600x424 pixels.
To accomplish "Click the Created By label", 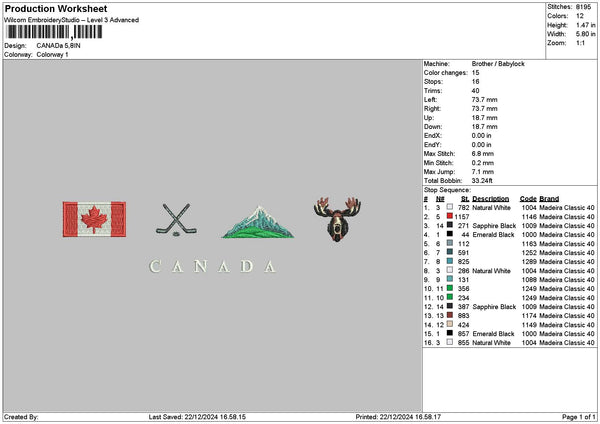I will [x=21, y=417].
